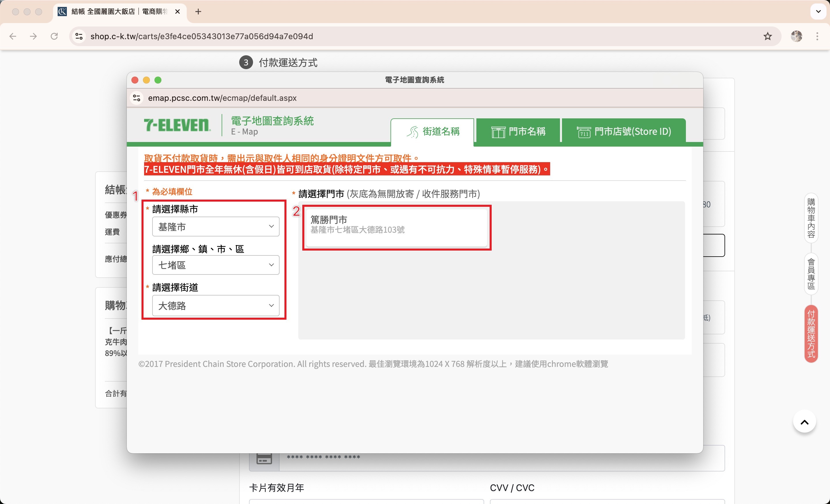The width and height of the screenshot is (830, 504).
Task: Open the 請選擇縣市 dropdown showing 基隆市
Action: coord(216,227)
